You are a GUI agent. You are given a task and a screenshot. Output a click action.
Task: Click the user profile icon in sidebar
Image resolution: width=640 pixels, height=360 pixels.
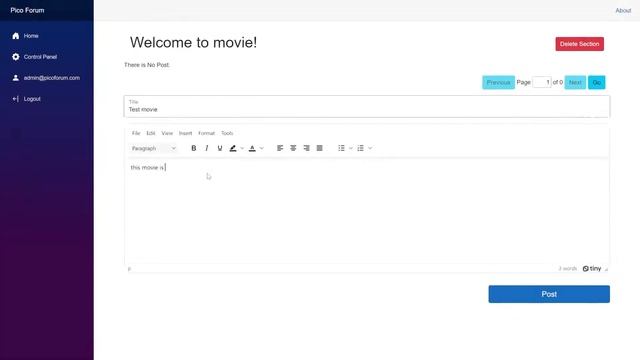(x=16, y=78)
